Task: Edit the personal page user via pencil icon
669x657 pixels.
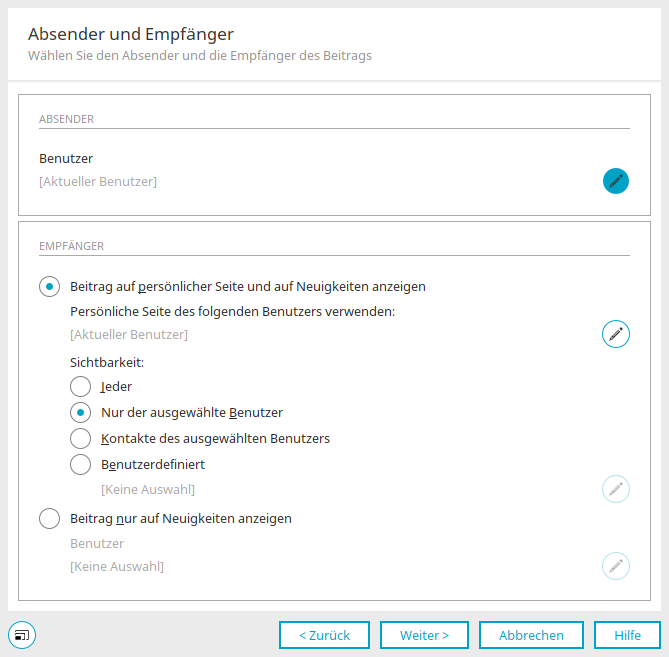Action: [x=616, y=334]
